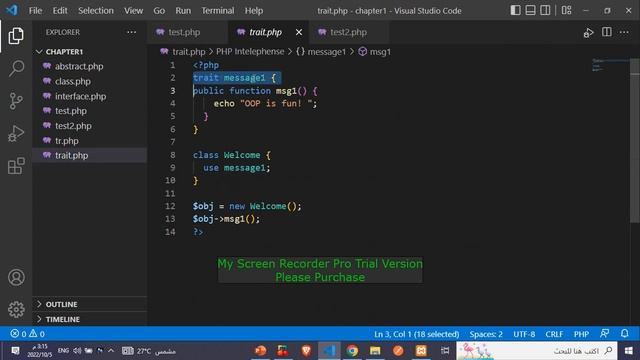640x360 pixels.
Task: Open the View menu
Action: [133, 11]
